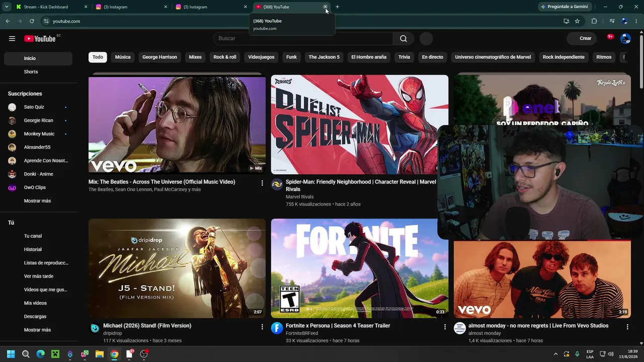
Task: Filter feed by Música chip
Action: [x=123, y=57]
